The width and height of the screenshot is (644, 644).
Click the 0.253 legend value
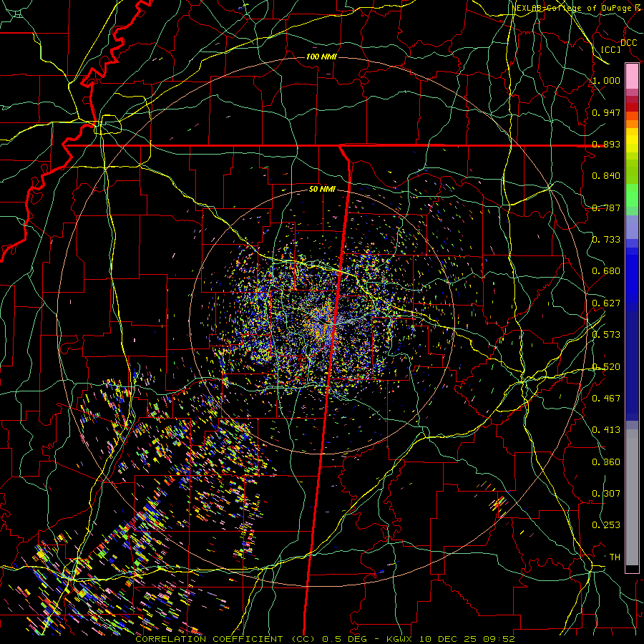606,525
